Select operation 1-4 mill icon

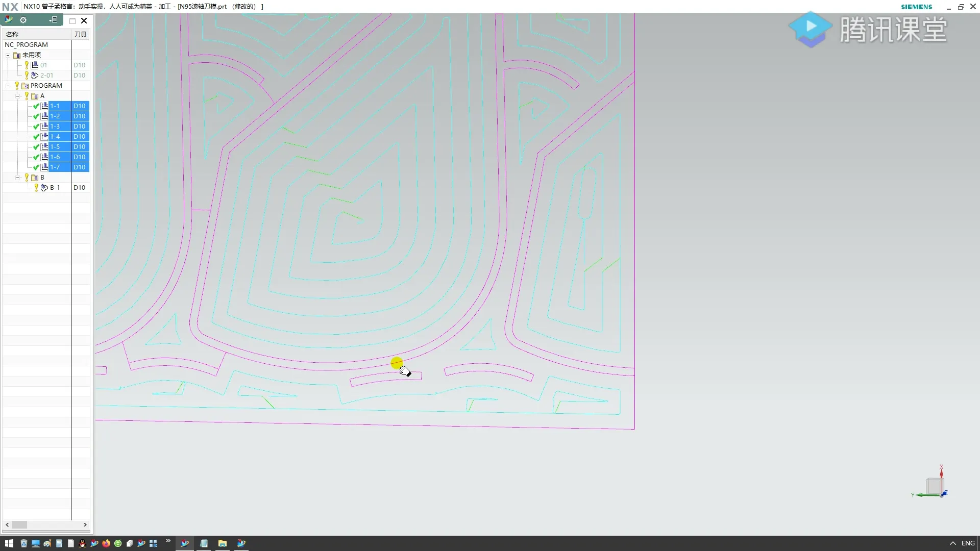point(44,137)
